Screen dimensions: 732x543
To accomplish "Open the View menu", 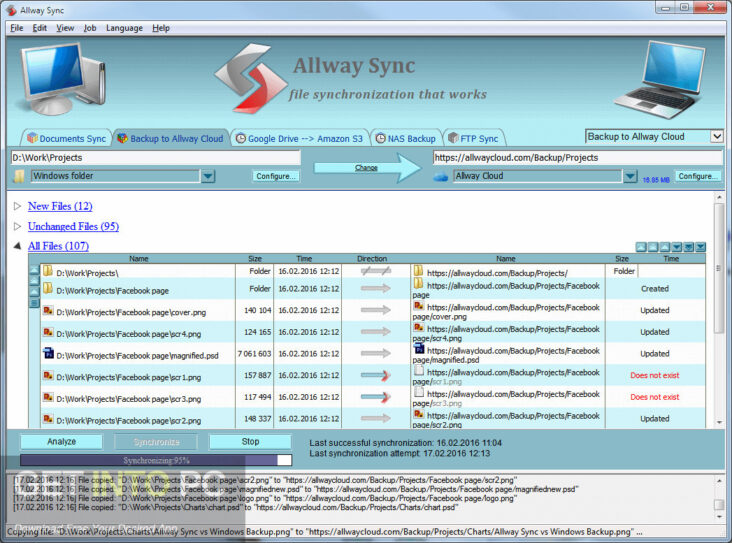I will tap(65, 28).
